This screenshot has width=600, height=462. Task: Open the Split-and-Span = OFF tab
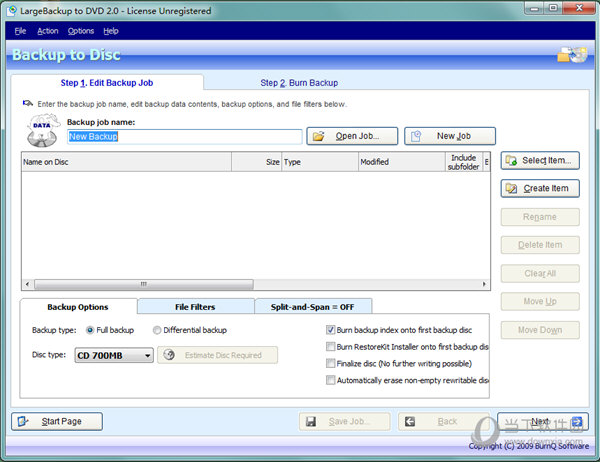coord(312,307)
